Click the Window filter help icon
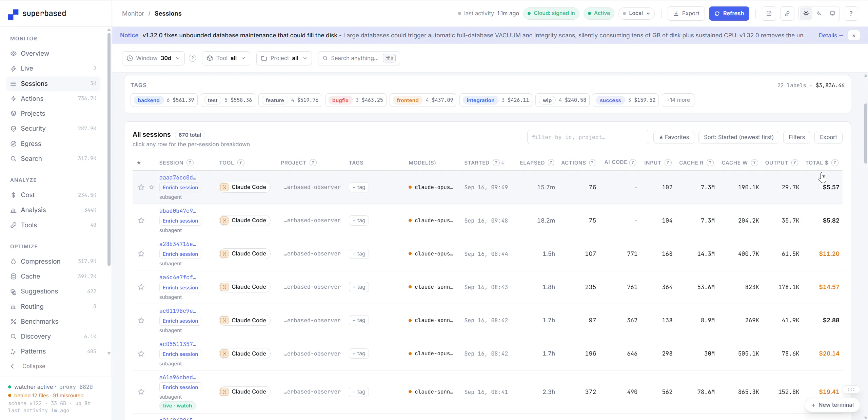 coord(192,58)
